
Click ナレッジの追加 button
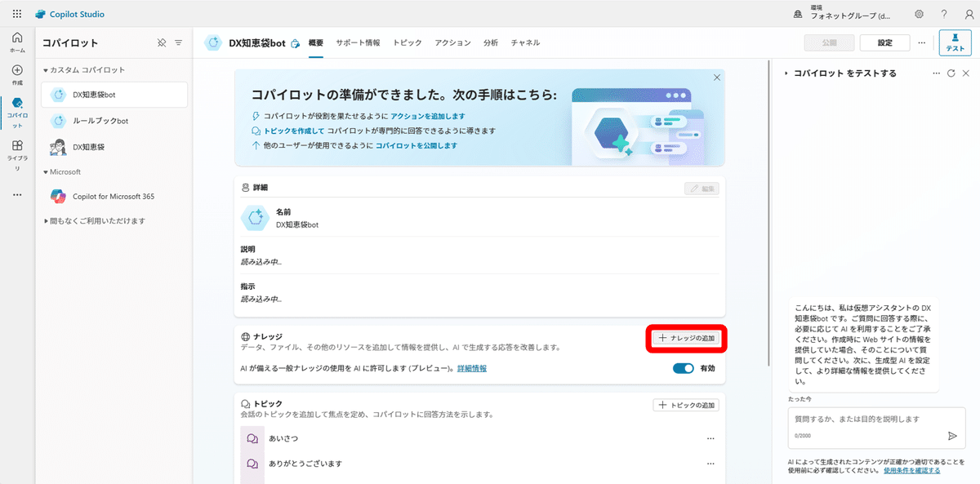(x=687, y=339)
